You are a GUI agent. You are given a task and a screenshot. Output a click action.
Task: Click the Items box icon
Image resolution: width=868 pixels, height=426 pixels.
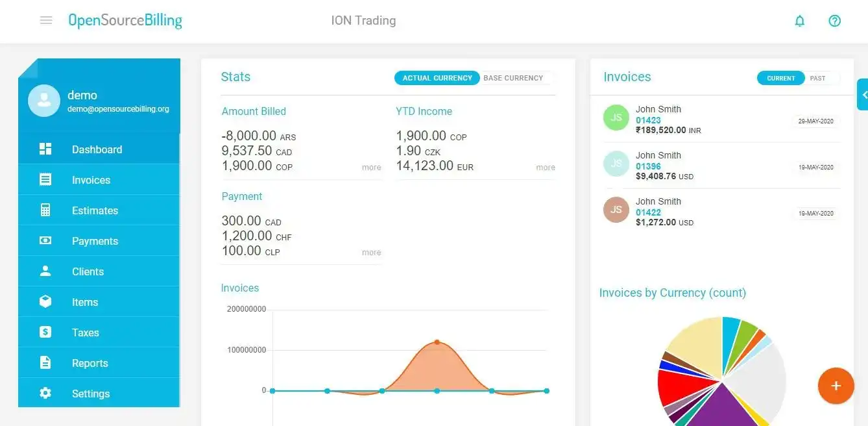pyautogui.click(x=45, y=302)
